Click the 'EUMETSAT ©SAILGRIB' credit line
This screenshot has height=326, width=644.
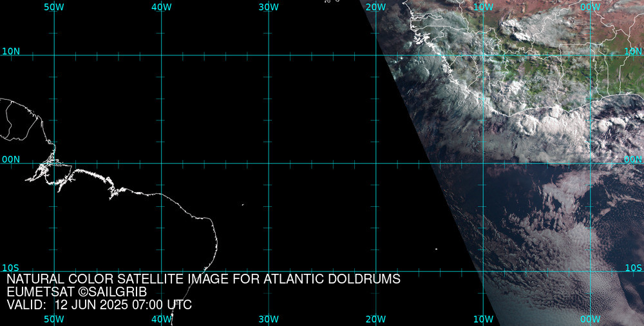[77, 292]
